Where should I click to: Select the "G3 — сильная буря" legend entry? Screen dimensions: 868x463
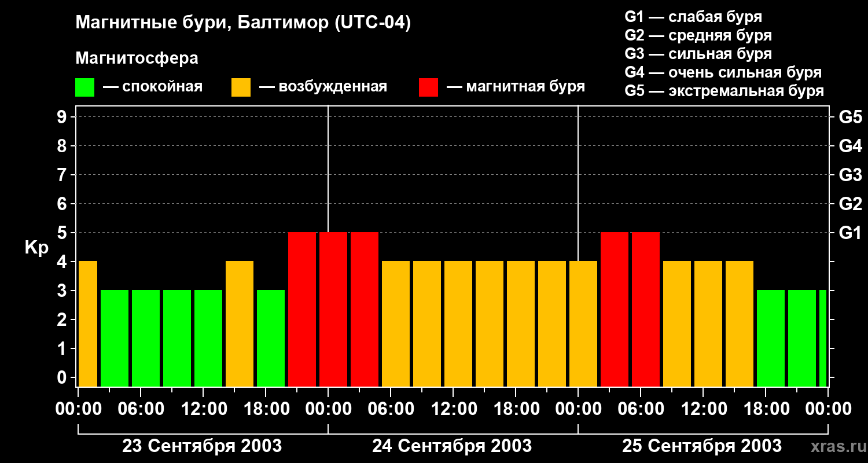(x=698, y=54)
